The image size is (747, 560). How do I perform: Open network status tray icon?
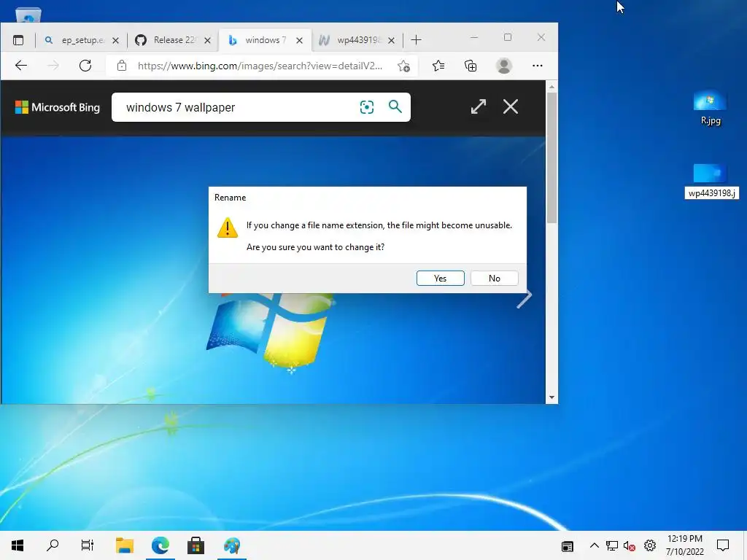[612, 545]
